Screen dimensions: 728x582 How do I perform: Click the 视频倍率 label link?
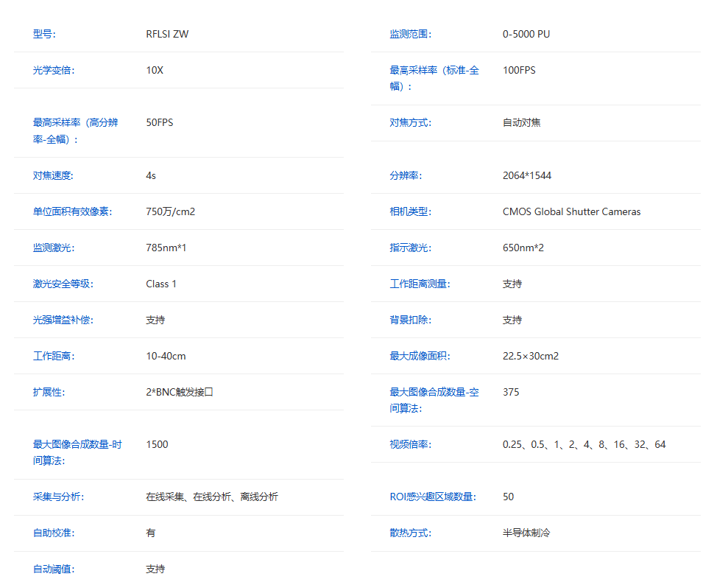click(x=409, y=444)
